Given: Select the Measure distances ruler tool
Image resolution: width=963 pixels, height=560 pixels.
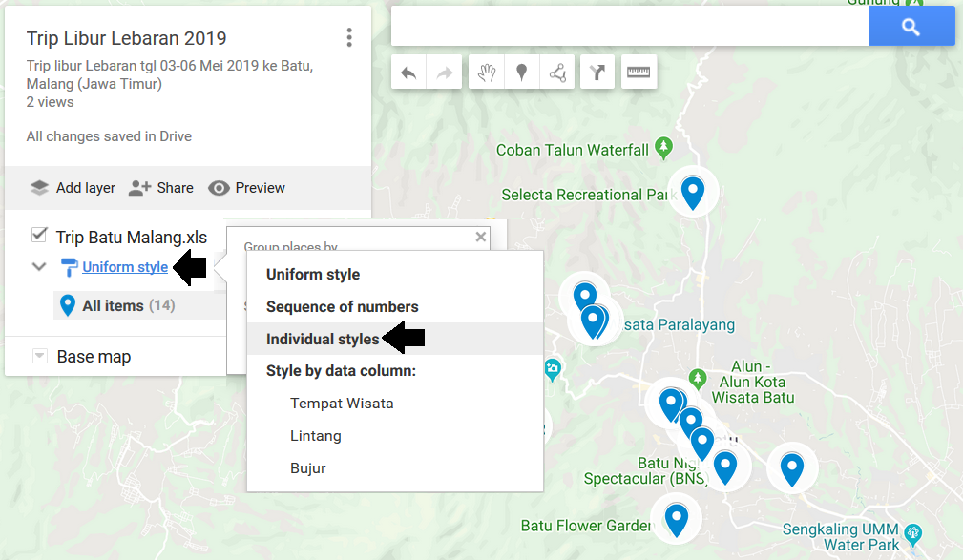Looking at the screenshot, I should (x=639, y=73).
